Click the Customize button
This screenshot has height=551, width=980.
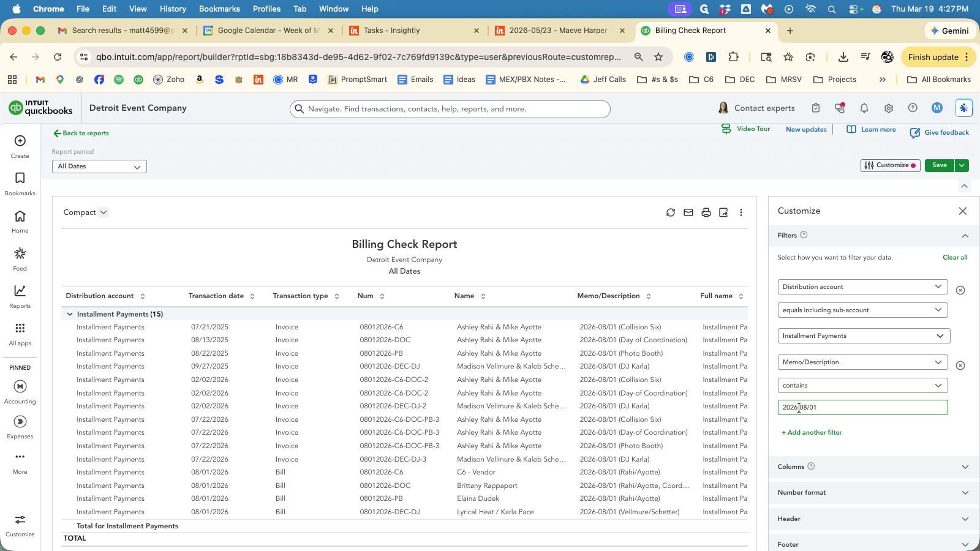[891, 165]
